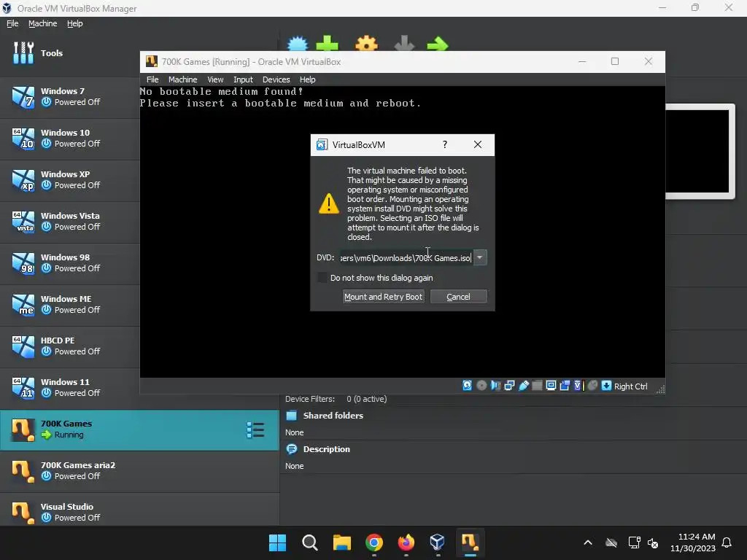747x560 pixels.
Task: Open the 700K Games machine tools menu icon
Action: tap(255, 430)
